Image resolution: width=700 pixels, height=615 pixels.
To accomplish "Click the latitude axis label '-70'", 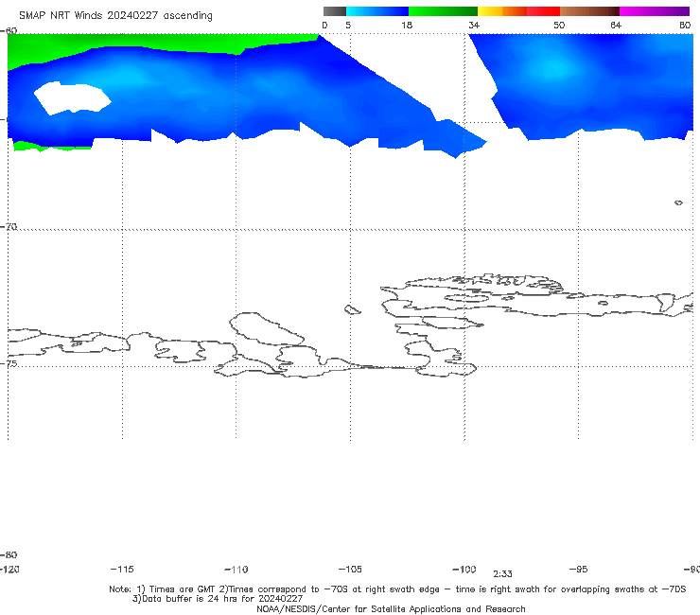I will (x=9, y=227).
